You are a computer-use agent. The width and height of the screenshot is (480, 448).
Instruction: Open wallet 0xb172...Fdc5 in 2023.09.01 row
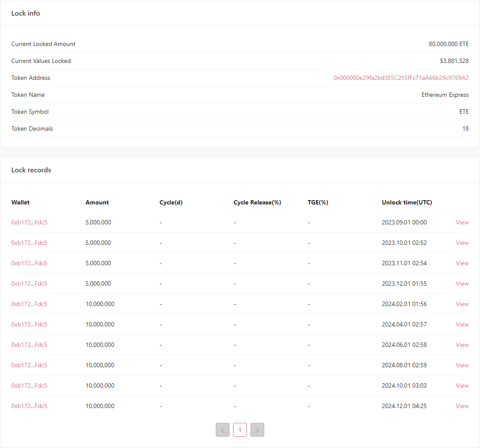(x=30, y=222)
